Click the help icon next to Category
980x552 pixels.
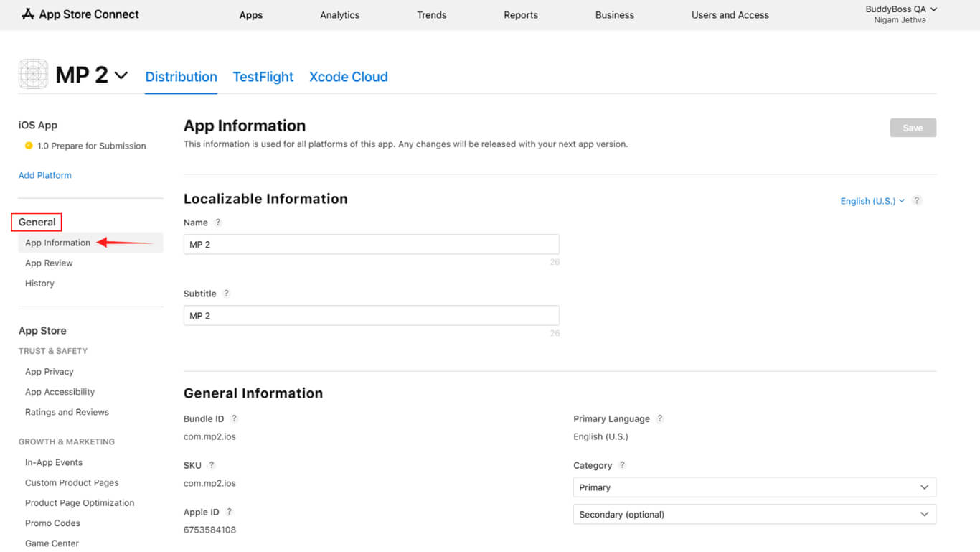point(622,465)
